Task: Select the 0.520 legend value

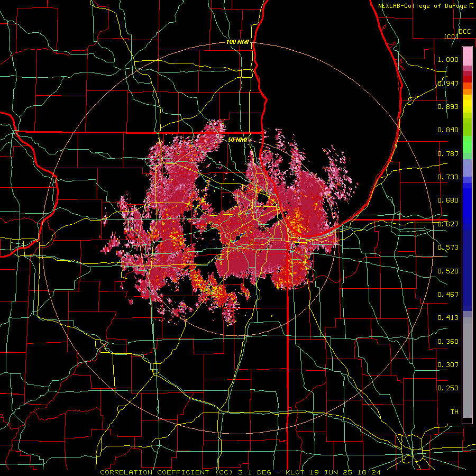Action: (x=448, y=271)
